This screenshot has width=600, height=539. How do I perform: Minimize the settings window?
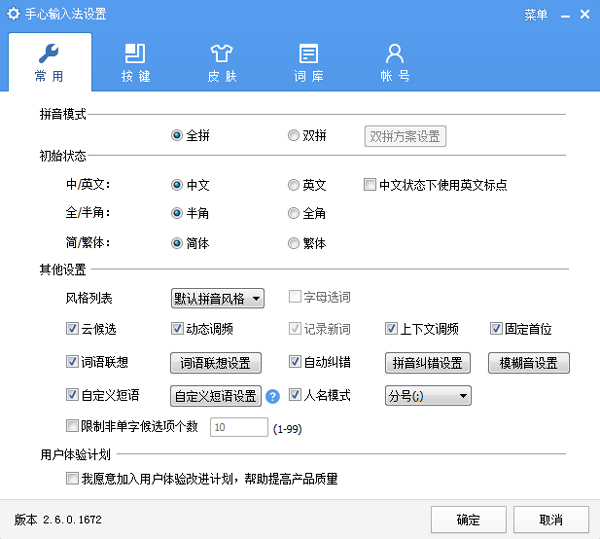tap(565, 16)
